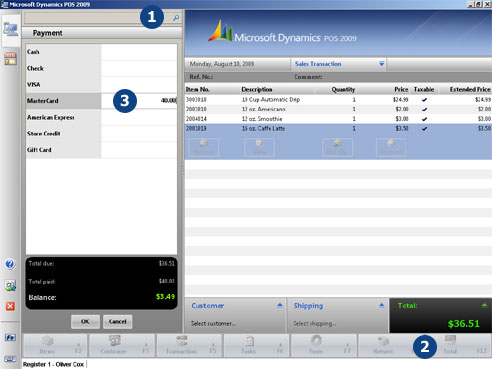Click fourth action button under Caffe Latte row

(391, 147)
